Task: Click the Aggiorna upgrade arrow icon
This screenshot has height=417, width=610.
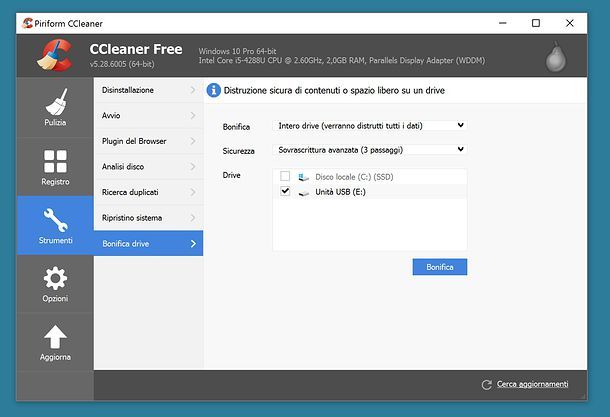Action: click(x=55, y=336)
